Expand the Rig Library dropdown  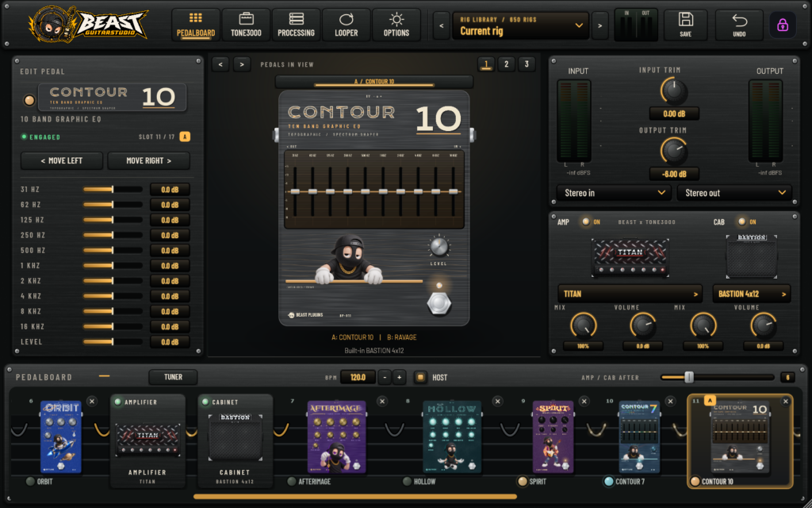(520, 25)
